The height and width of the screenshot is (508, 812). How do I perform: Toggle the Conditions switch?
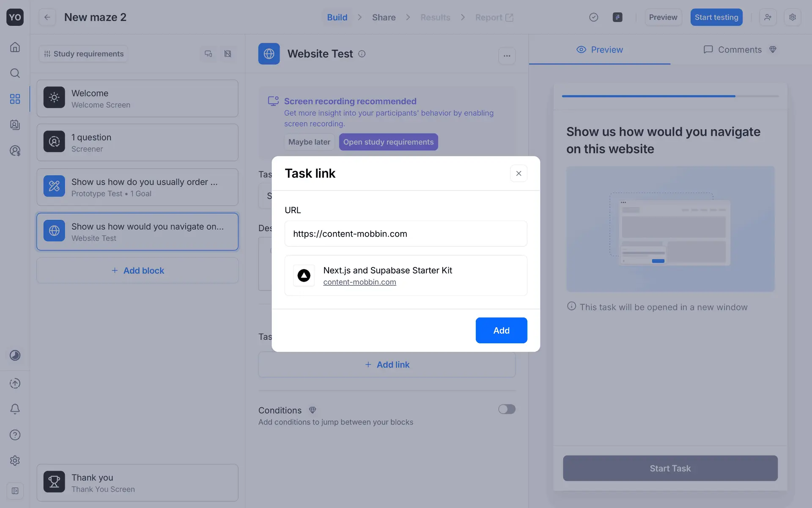pyautogui.click(x=507, y=409)
